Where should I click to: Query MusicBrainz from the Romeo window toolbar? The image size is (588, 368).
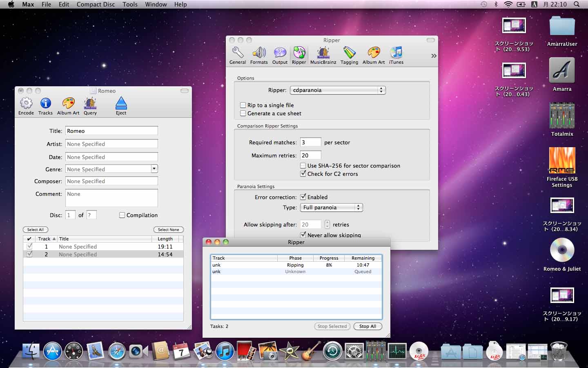click(90, 106)
